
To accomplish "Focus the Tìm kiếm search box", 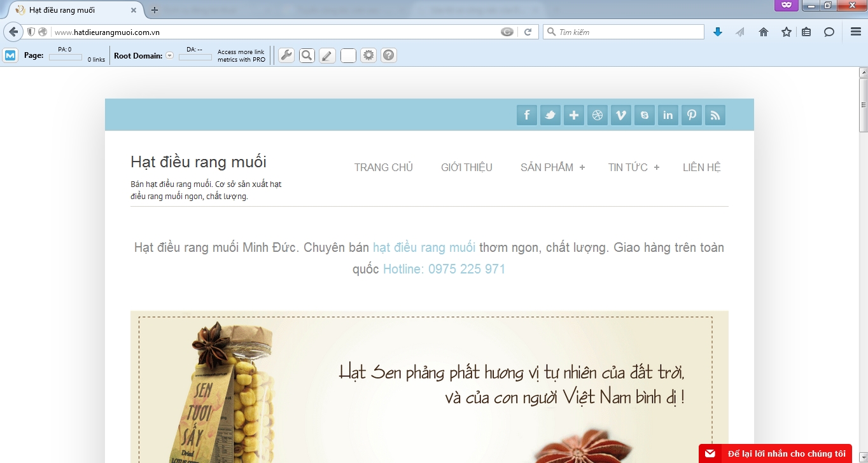I will click(x=624, y=32).
